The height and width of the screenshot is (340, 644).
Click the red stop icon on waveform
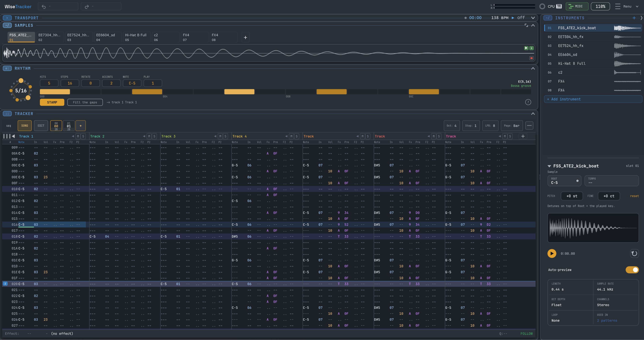click(x=531, y=58)
